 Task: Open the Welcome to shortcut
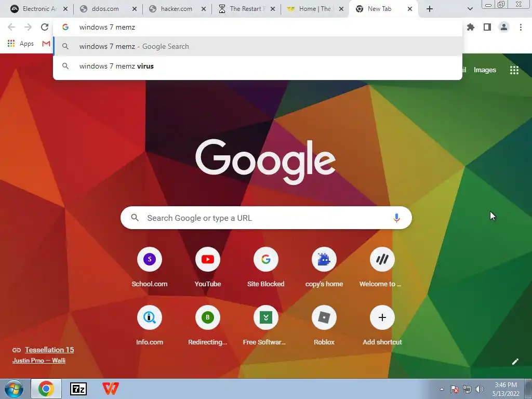382,268
